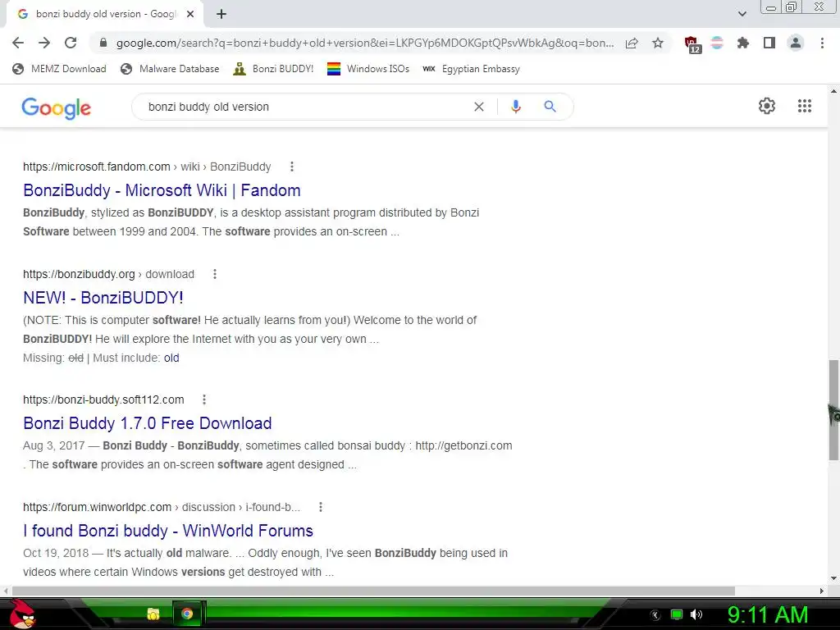Show hidden tray icons arrow
Screen dimensions: 840x630
(x=655, y=615)
